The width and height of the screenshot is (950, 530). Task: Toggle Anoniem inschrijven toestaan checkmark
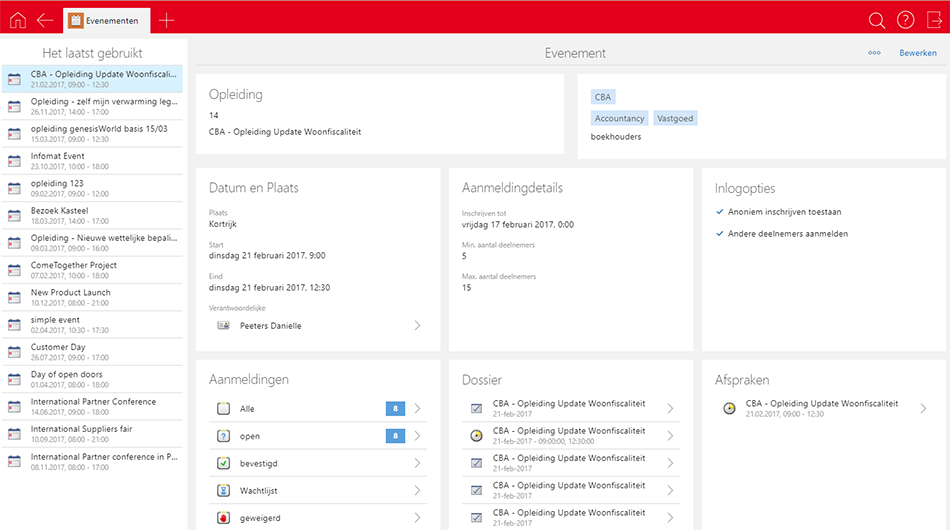coord(720,212)
